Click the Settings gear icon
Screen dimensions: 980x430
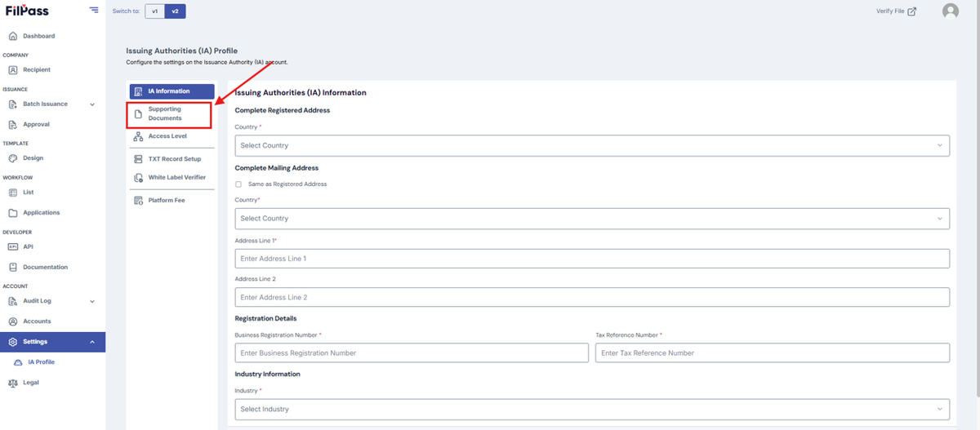pos(13,342)
